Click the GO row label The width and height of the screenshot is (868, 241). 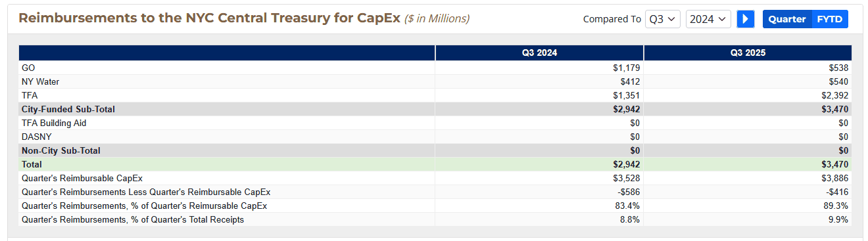pyautogui.click(x=28, y=68)
